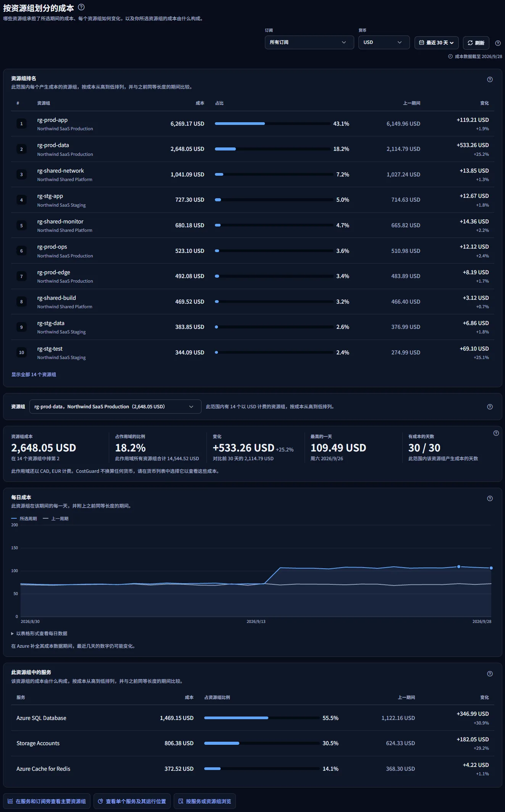Open the rg-prod-data resource group selector
The height and width of the screenshot is (812, 505).
click(x=115, y=407)
